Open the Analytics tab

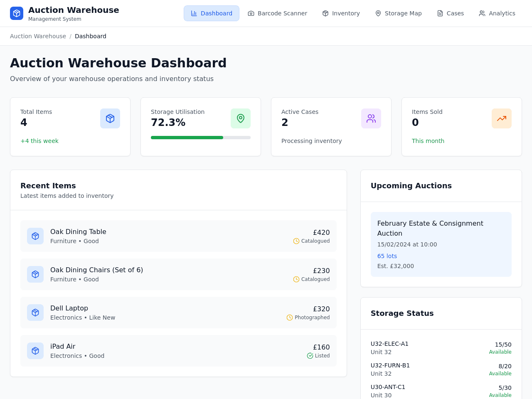tap(497, 13)
